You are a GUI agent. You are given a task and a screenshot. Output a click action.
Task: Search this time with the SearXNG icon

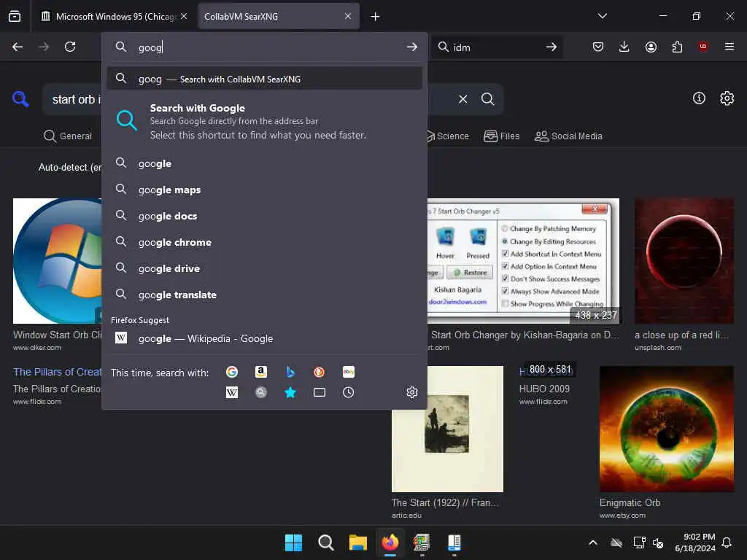coord(261,392)
